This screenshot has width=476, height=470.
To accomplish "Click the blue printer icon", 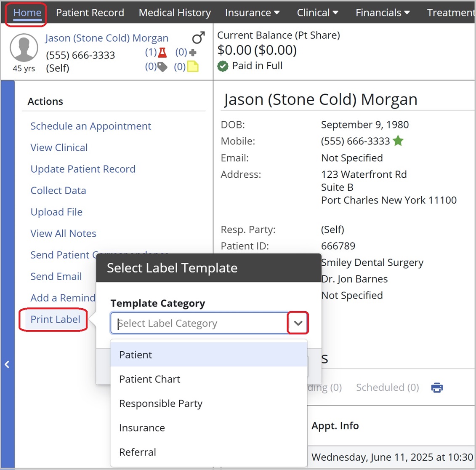I will (437, 387).
